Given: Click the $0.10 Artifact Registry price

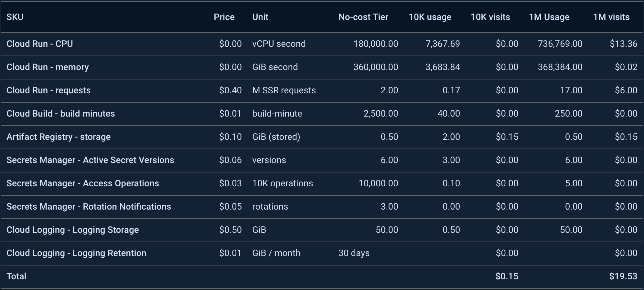Looking at the screenshot, I should (231, 137).
